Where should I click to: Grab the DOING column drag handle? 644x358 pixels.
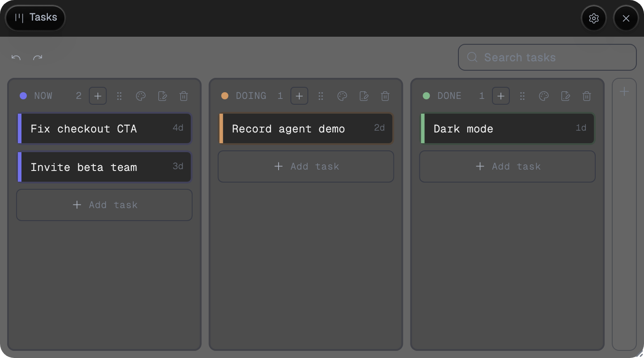click(321, 96)
